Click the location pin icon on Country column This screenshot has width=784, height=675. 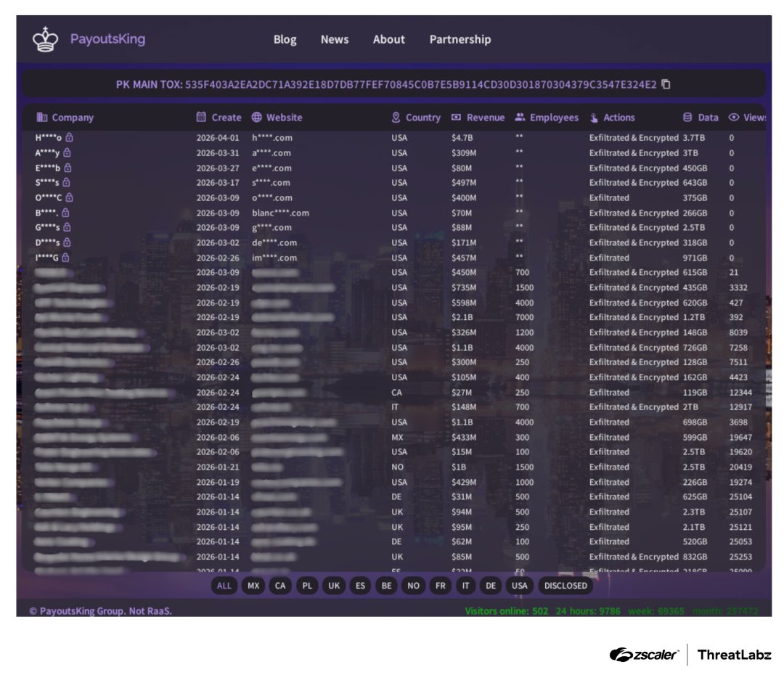(396, 117)
